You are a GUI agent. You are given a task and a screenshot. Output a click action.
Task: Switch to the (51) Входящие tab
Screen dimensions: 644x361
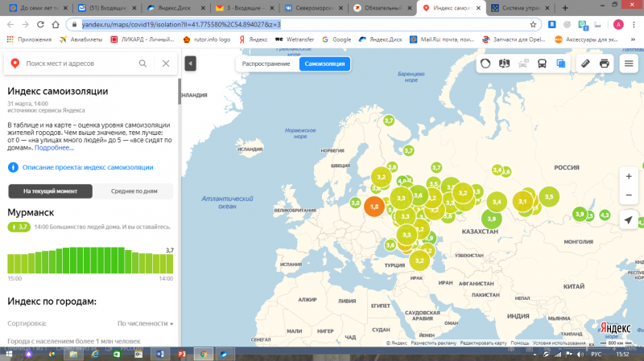[x=107, y=8]
